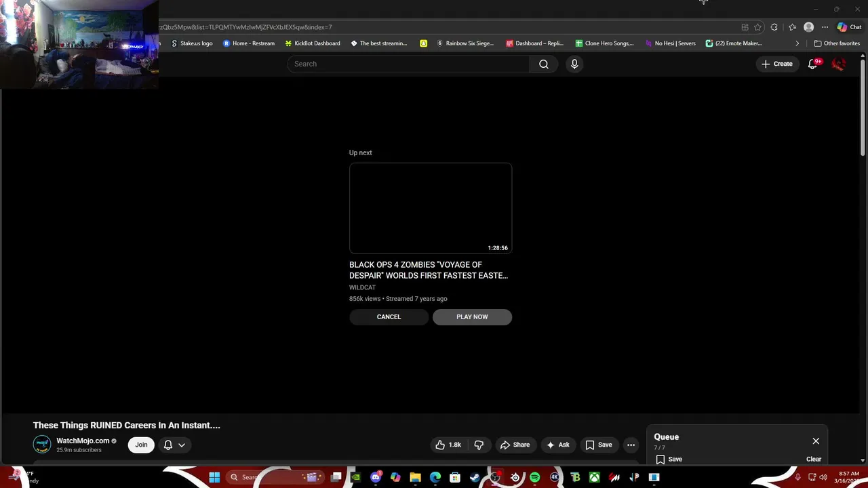Dislike the video with thumbs down
868x488 pixels.
479,445
